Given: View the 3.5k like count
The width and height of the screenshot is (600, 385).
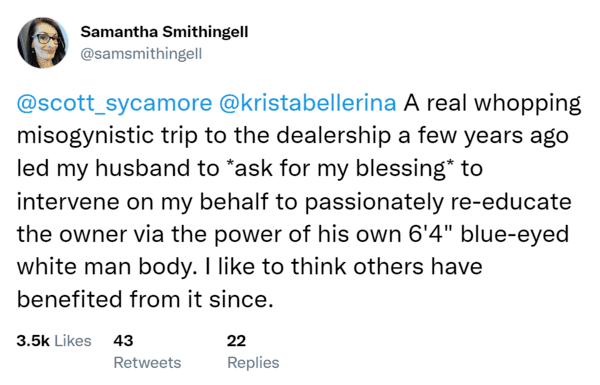Looking at the screenshot, I should [x=33, y=341].
